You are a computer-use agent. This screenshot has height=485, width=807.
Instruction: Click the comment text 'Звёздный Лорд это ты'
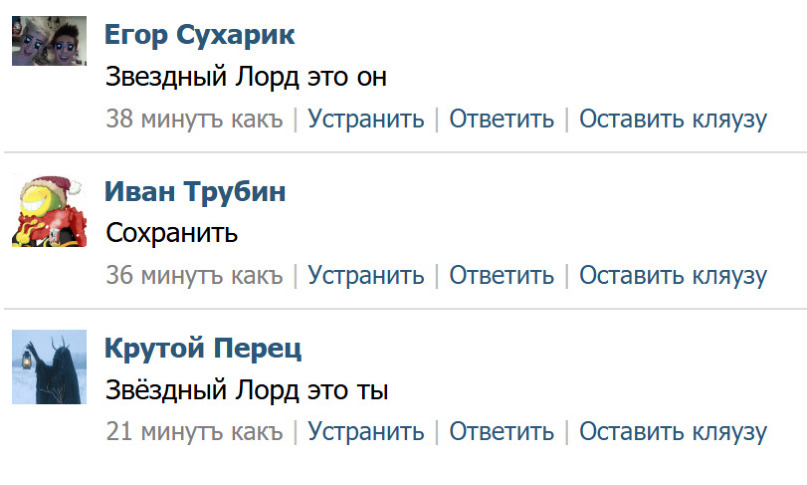247,390
